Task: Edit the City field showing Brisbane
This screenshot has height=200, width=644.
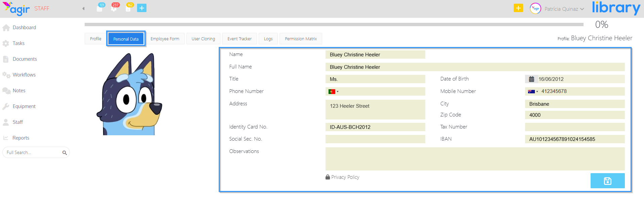Action: [x=575, y=104]
